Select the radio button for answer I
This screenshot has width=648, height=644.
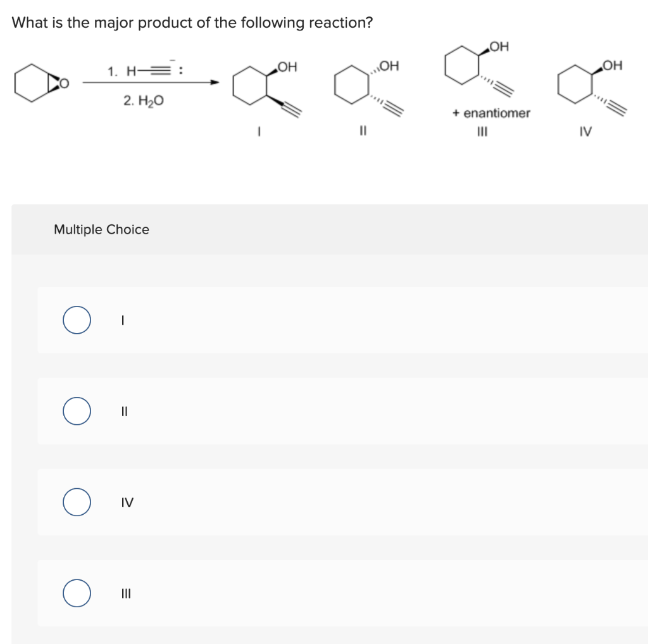(x=77, y=320)
